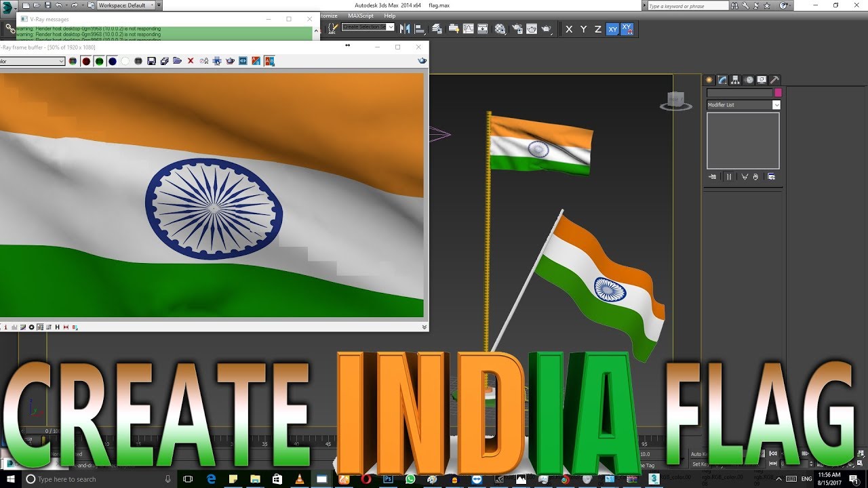
Task: Toggle green channel in V-Ray frame buffer
Action: pyautogui.click(x=99, y=61)
